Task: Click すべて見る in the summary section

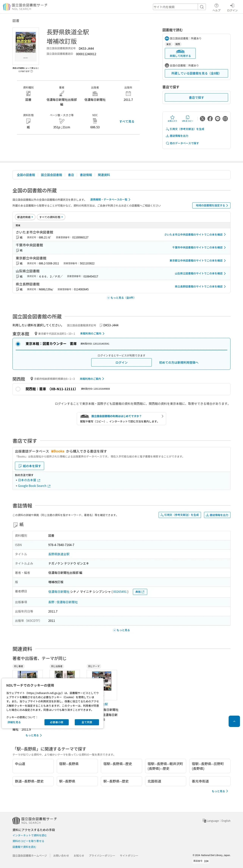Action: [x=127, y=121]
